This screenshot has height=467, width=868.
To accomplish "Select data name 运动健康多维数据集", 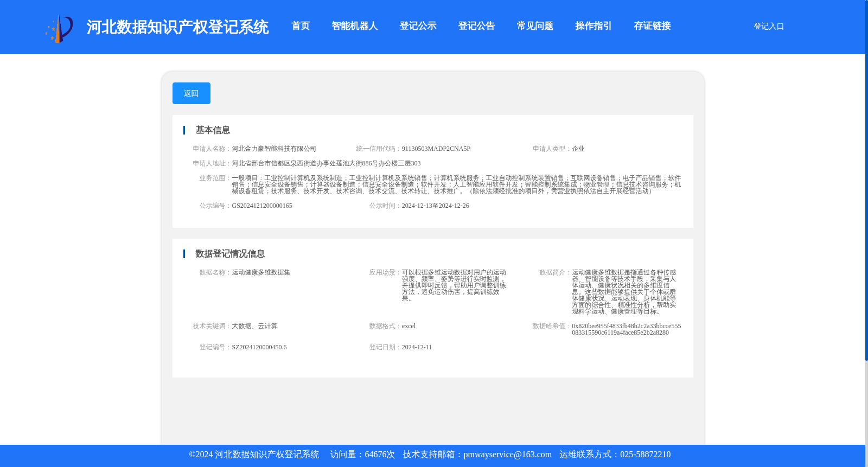I will coord(261,272).
